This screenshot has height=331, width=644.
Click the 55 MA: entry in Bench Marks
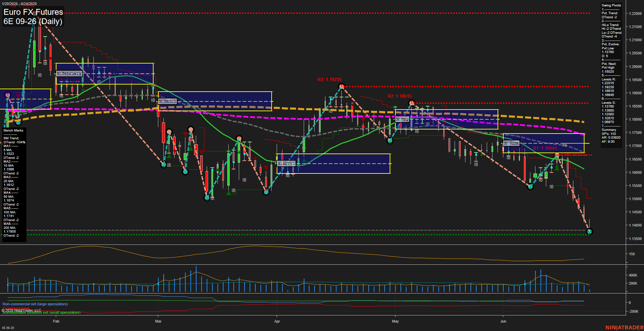[9, 197]
